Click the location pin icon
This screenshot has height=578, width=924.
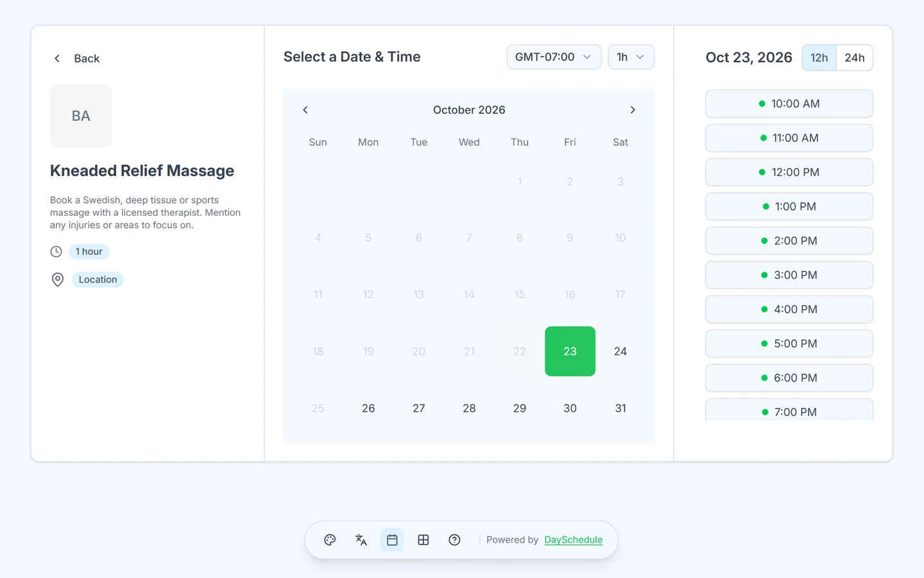click(x=58, y=279)
